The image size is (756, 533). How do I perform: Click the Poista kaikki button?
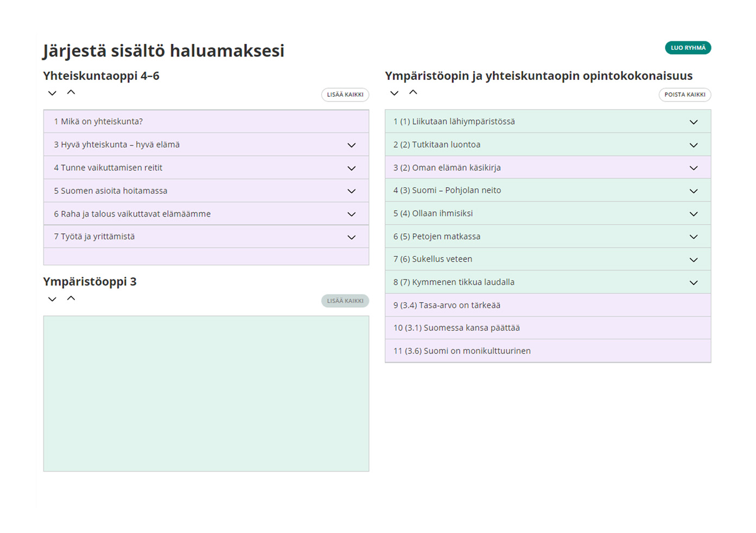click(x=684, y=94)
